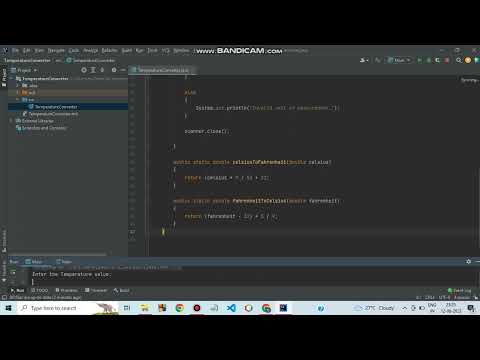
Task: Click the System.out.println line
Action: [x=267, y=108]
